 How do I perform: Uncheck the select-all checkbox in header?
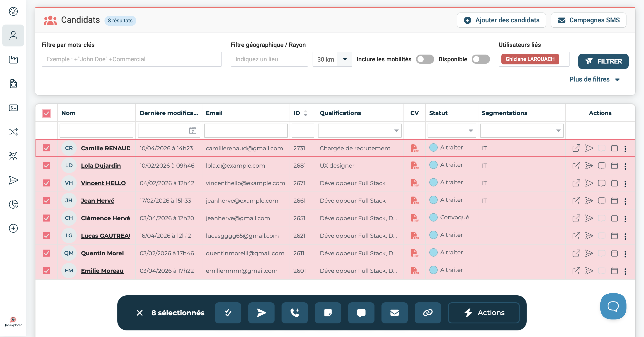pyautogui.click(x=46, y=113)
